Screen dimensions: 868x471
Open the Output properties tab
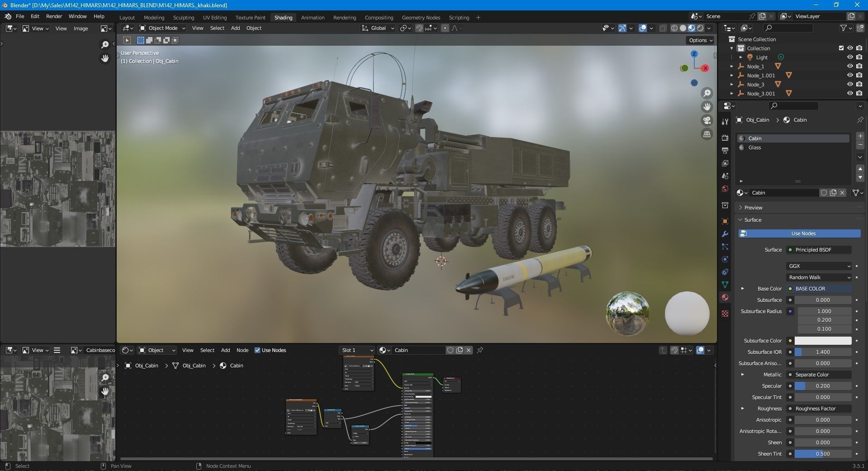(725, 150)
